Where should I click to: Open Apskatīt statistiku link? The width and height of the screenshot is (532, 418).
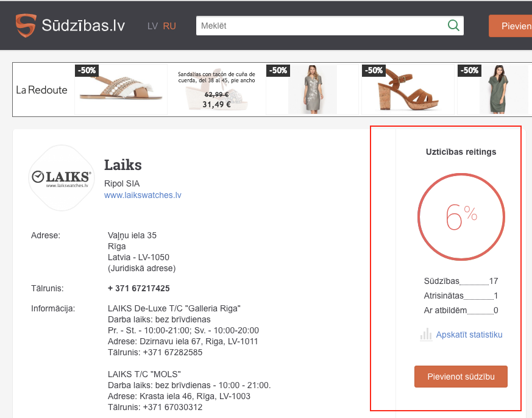(469, 335)
